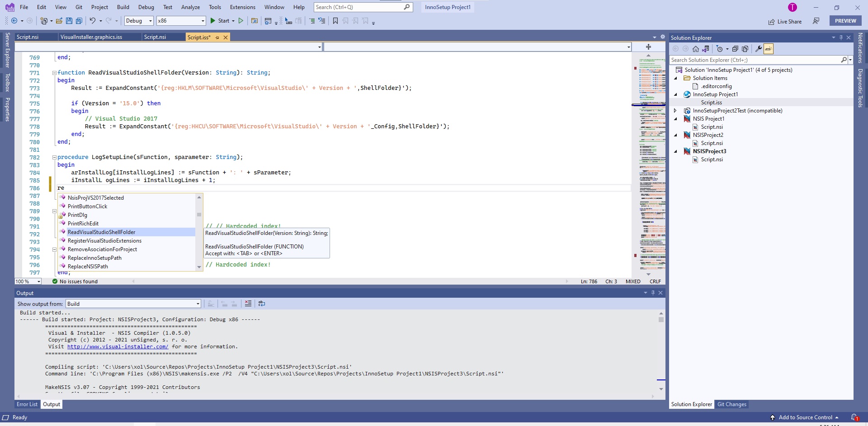The width and height of the screenshot is (868, 426).
Task: Open the Build menu
Action: (x=123, y=7)
